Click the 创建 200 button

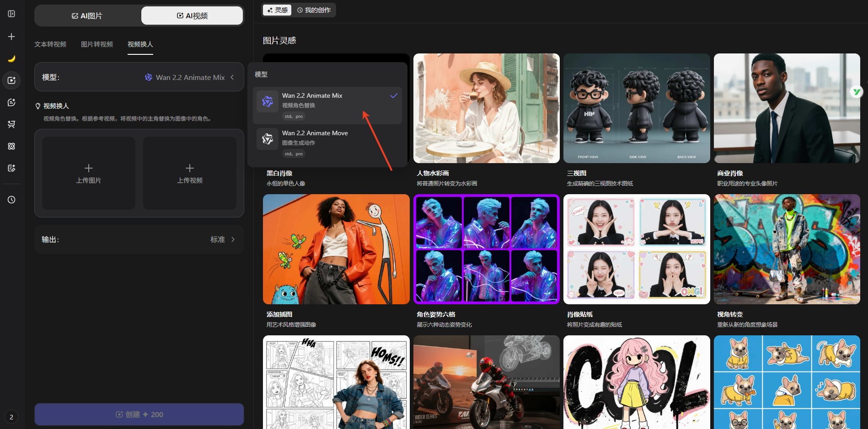pyautogui.click(x=139, y=414)
